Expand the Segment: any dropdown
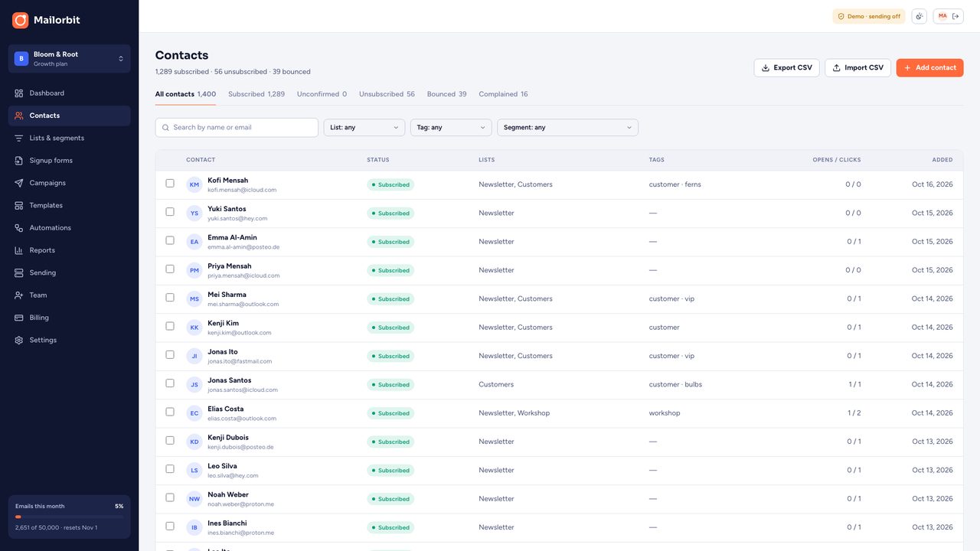This screenshot has height=551, width=980. tap(567, 128)
